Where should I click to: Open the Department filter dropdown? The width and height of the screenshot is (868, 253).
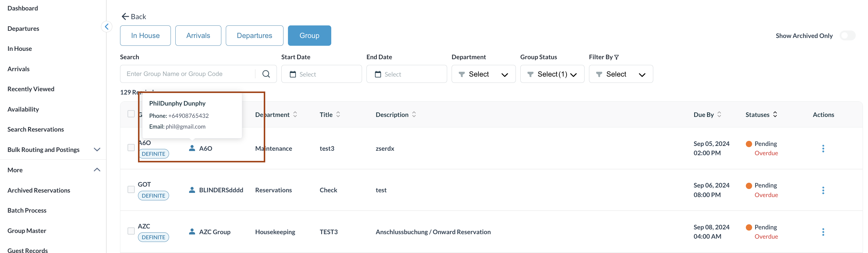(483, 74)
